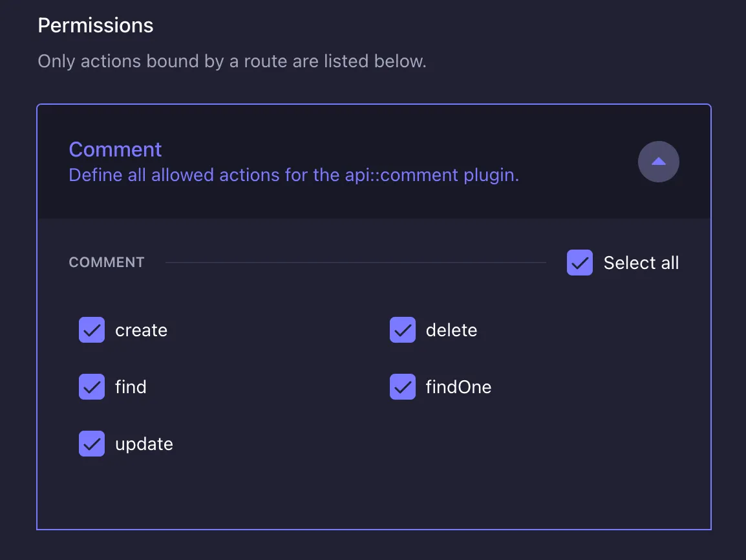Screen dimensions: 746x560
Task: Toggle the delete permission off
Action: coord(402,330)
